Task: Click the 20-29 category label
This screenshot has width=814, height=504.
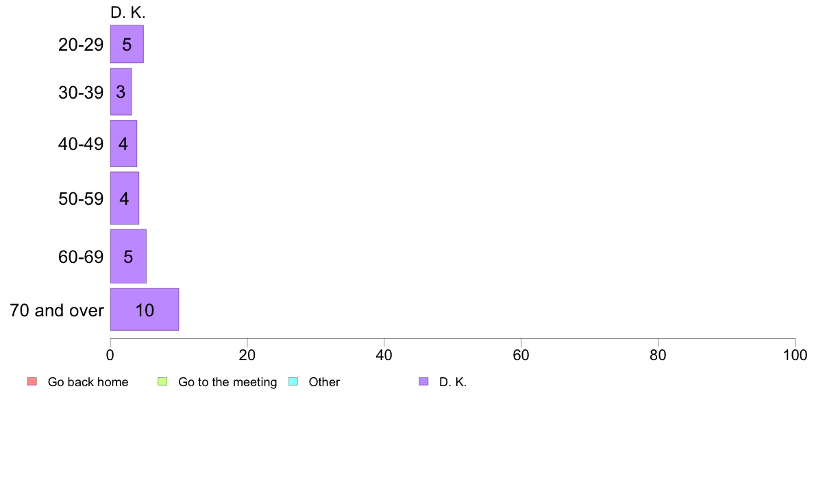Action: pos(81,45)
